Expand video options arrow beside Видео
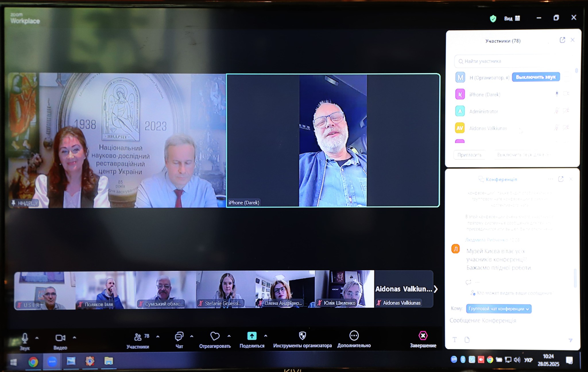The image size is (588, 372). click(75, 338)
